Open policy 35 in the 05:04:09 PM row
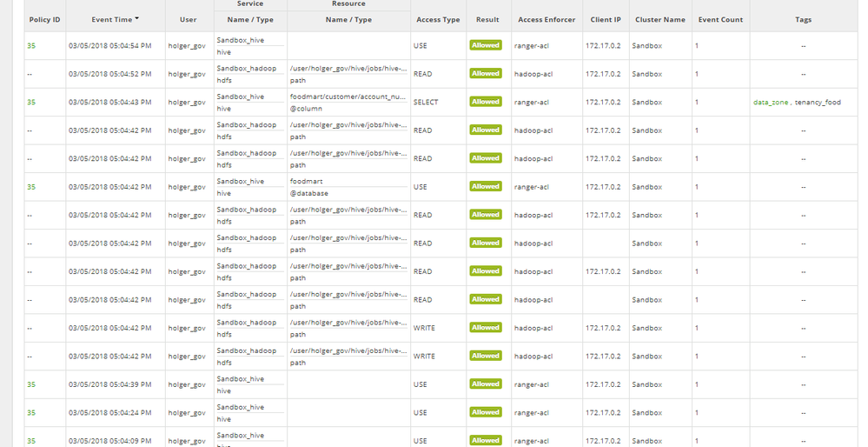The width and height of the screenshot is (868, 447). click(31, 442)
